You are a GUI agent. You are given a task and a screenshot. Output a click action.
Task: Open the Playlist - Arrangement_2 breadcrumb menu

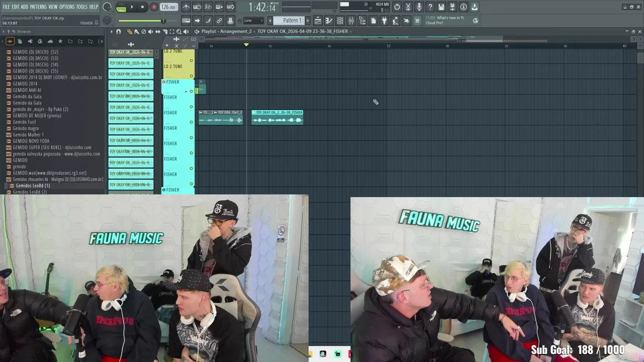point(226,31)
